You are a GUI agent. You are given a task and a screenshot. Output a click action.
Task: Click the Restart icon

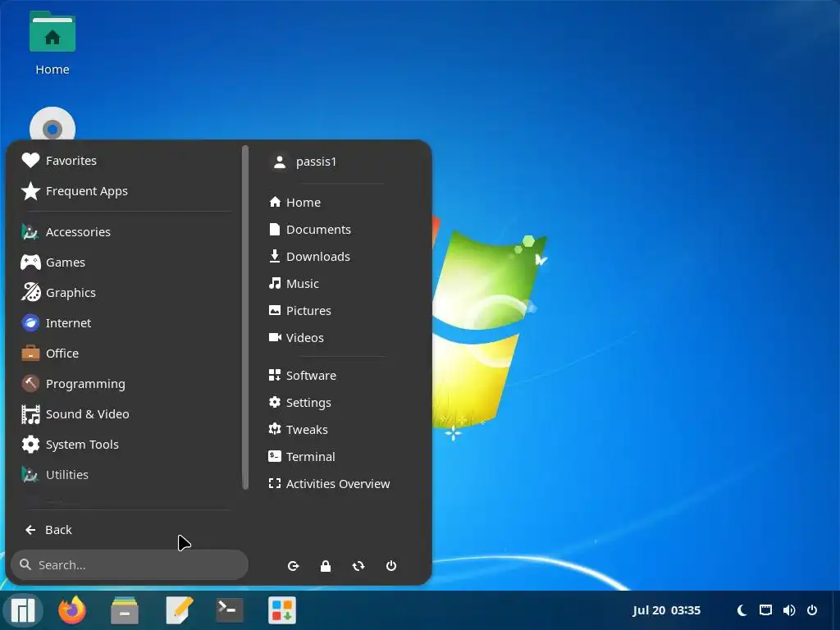[x=358, y=566]
